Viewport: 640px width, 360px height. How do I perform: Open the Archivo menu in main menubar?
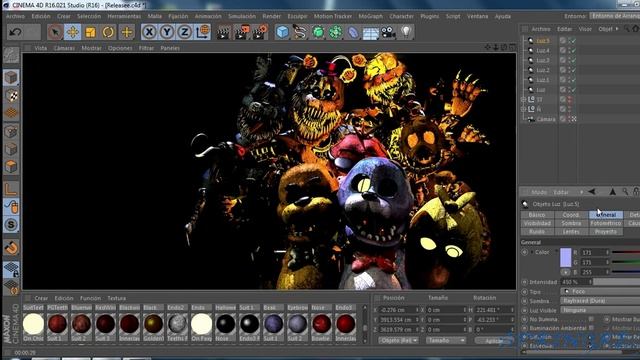(x=16, y=16)
